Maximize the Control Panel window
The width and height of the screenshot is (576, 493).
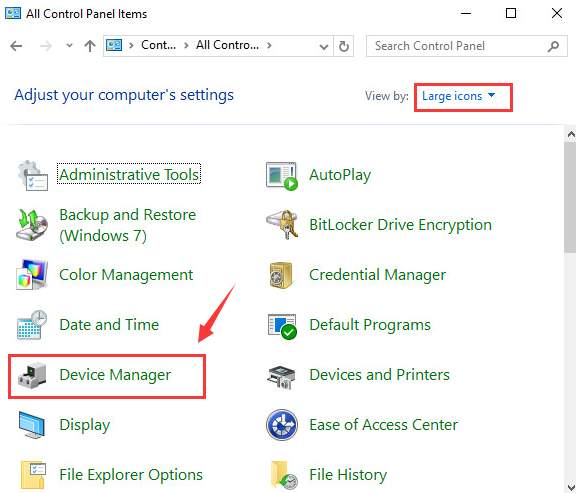click(511, 13)
